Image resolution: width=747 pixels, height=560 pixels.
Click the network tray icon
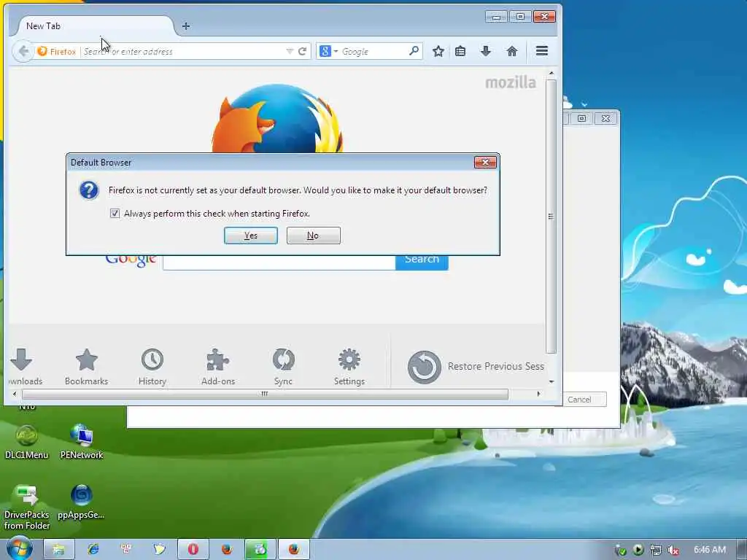[x=656, y=550]
